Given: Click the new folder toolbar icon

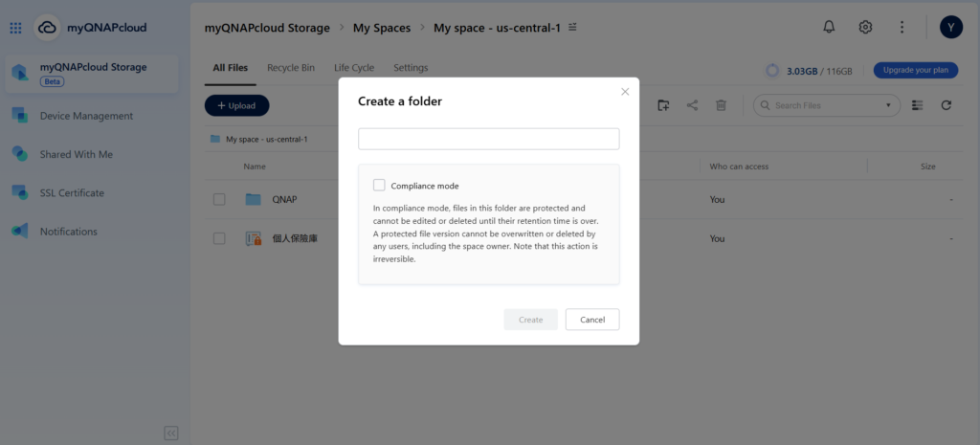Looking at the screenshot, I should tap(663, 105).
